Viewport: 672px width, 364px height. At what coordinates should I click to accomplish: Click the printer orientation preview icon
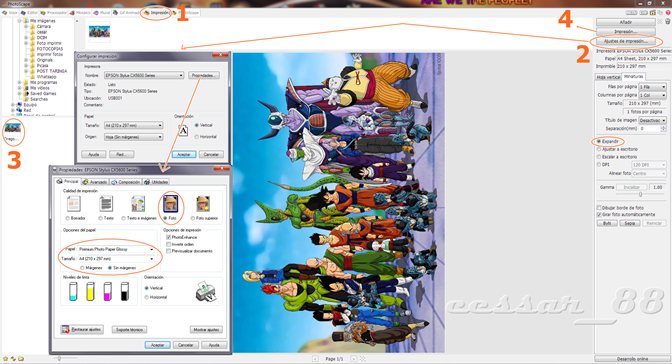(205, 292)
